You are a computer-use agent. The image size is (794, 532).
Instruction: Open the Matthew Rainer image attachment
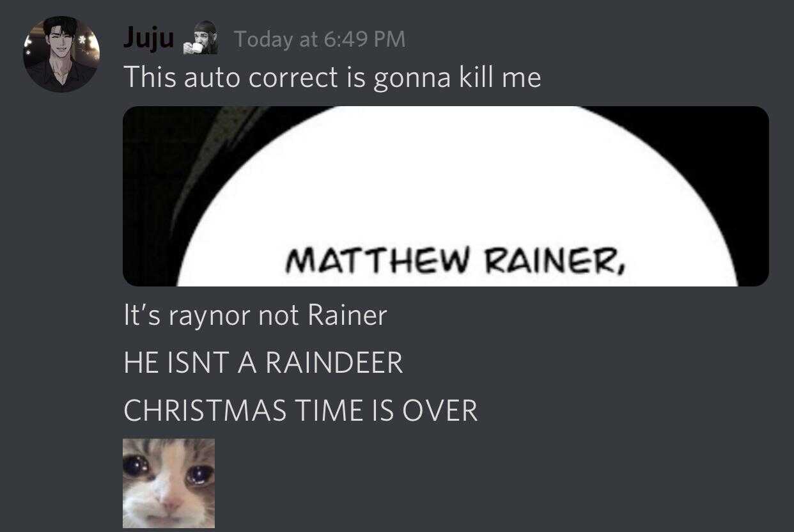(446, 196)
